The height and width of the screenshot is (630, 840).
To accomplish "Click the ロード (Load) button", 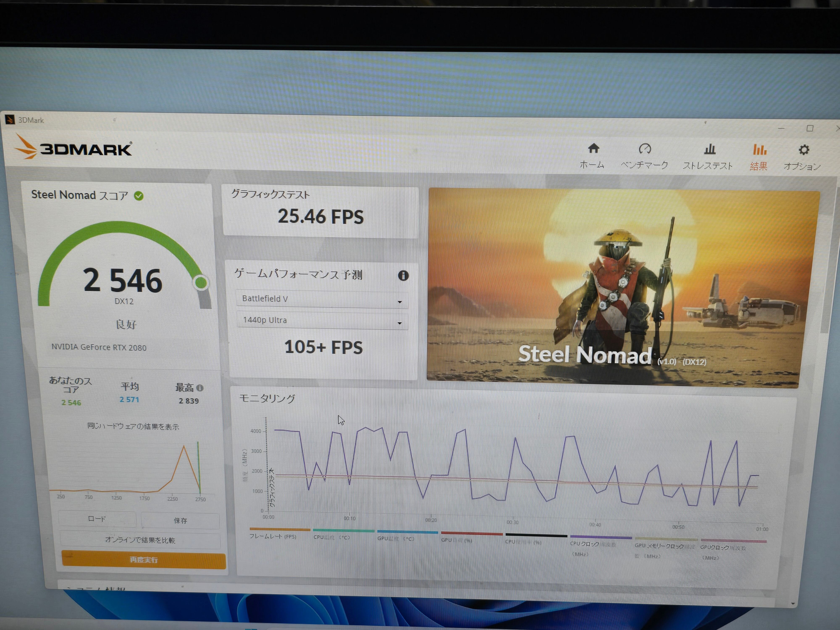I will pyautogui.click(x=97, y=519).
